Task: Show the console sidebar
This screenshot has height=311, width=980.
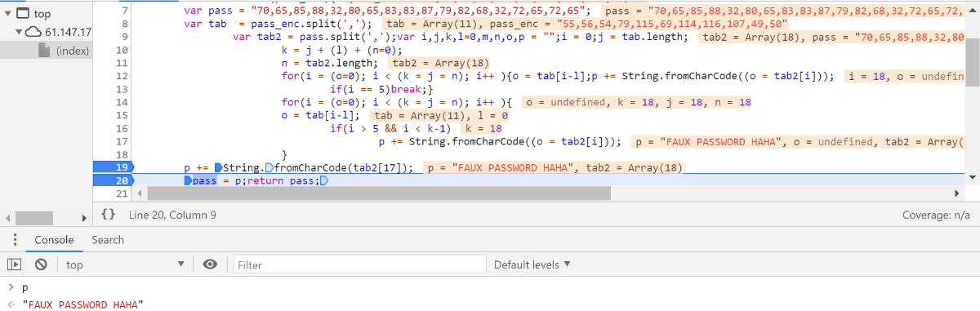Action: tap(14, 264)
